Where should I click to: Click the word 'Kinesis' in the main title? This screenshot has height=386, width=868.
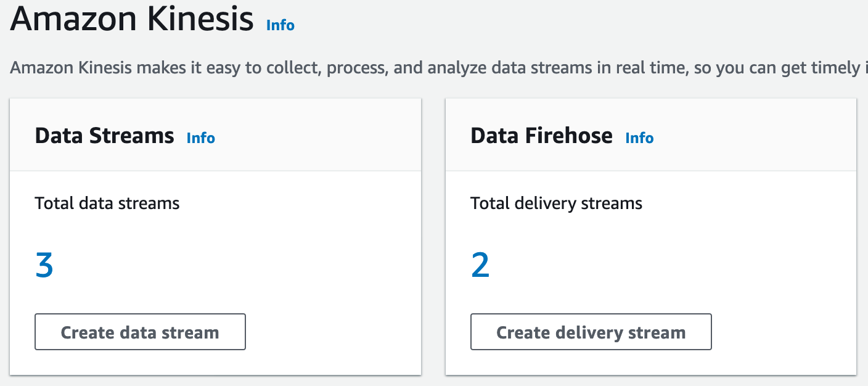pyautogui.click(x=200, y=20)
